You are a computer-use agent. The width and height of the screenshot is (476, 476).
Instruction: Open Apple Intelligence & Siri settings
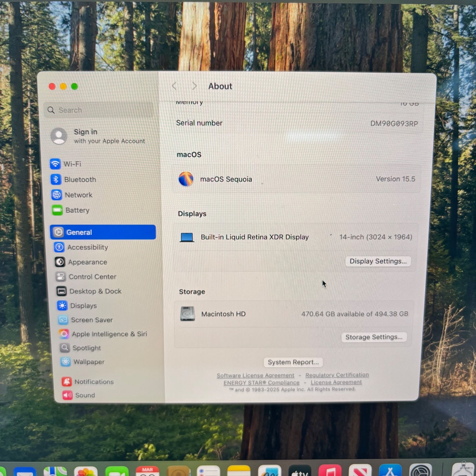(x=109, y=334)
